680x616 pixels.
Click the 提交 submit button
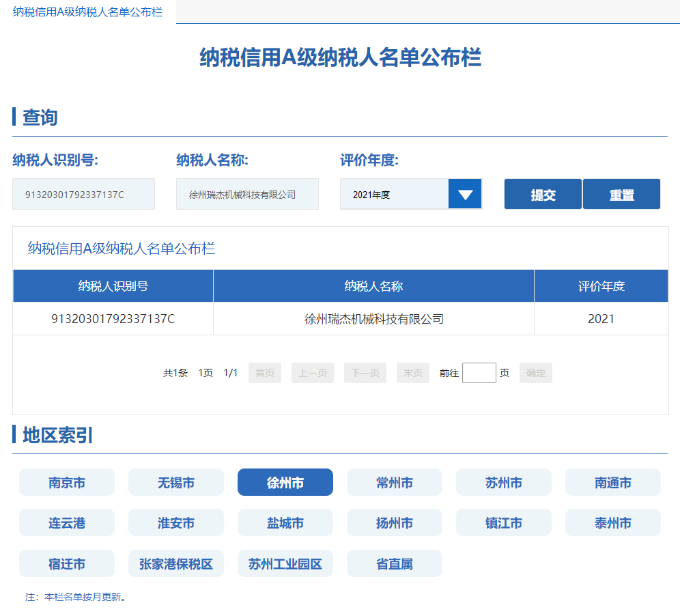[542, 193]
